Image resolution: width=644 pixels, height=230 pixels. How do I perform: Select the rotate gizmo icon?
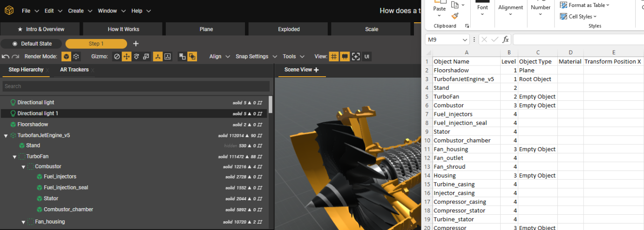point(136,57)
